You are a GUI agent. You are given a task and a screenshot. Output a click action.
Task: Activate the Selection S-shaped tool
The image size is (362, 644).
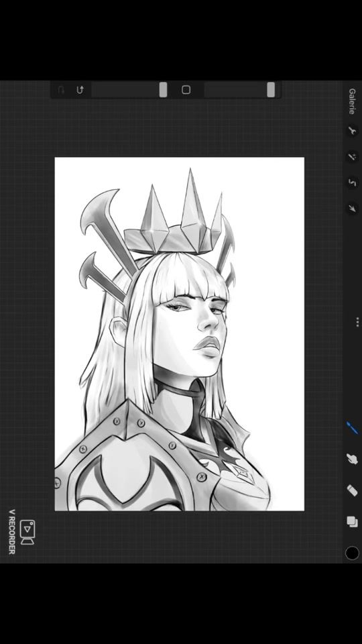coord(352,182)
